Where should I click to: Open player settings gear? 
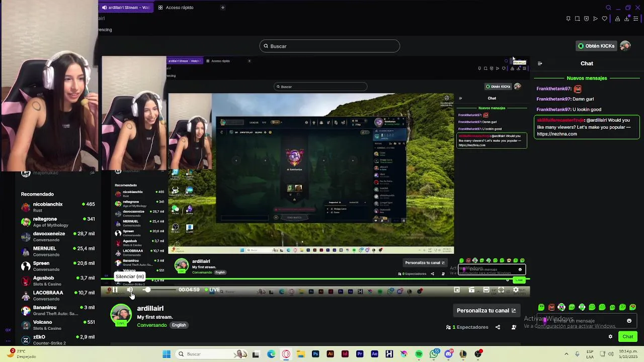pyautogui.click(x=516, y=290)
